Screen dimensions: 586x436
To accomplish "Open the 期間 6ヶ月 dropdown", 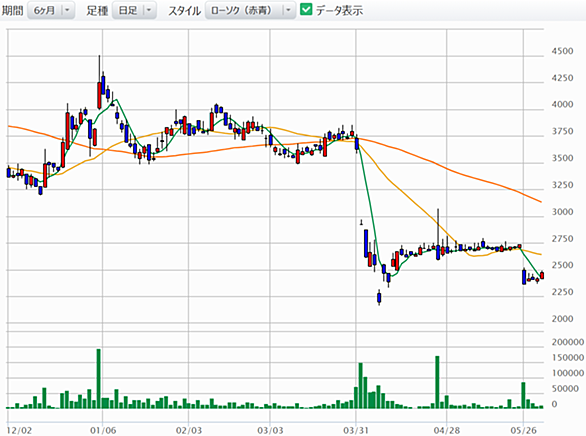I will (x=51, y=10).
